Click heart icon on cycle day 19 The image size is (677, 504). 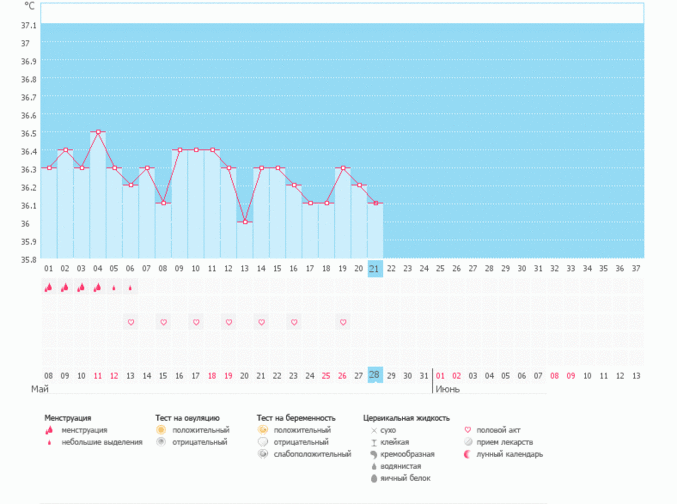click(343, 322)
